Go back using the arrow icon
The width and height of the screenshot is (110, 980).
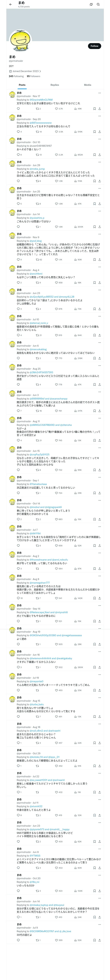pos(11,5)
